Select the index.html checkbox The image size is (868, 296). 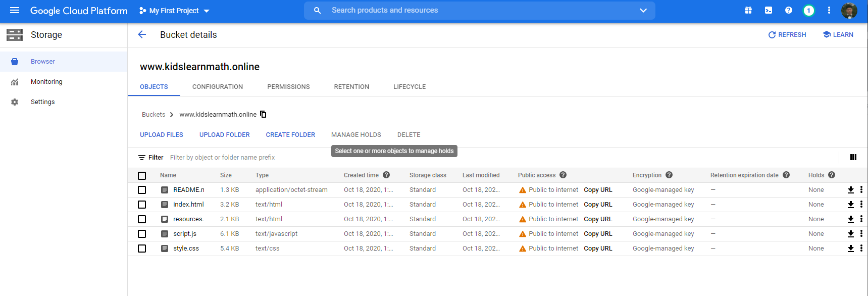point(142,205)
